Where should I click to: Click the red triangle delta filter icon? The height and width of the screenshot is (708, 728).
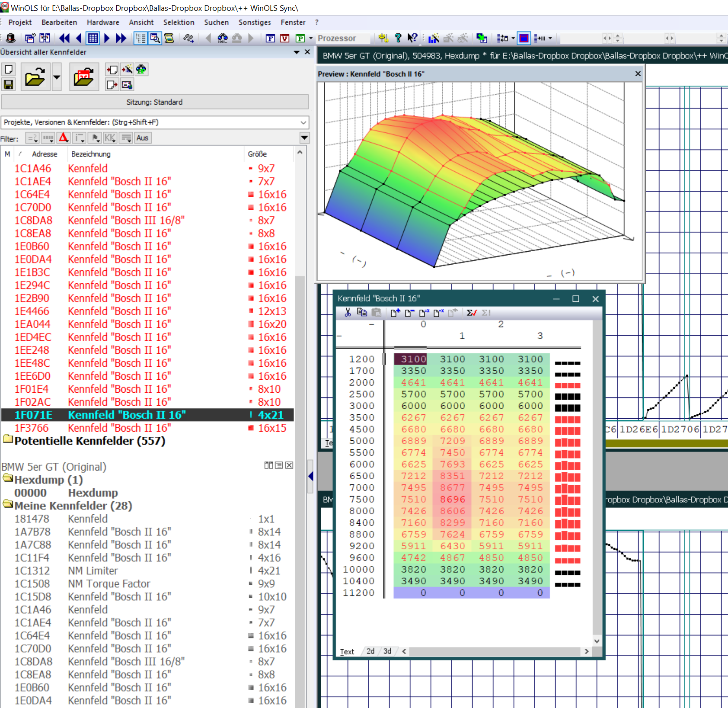click(x=64, y=138)
